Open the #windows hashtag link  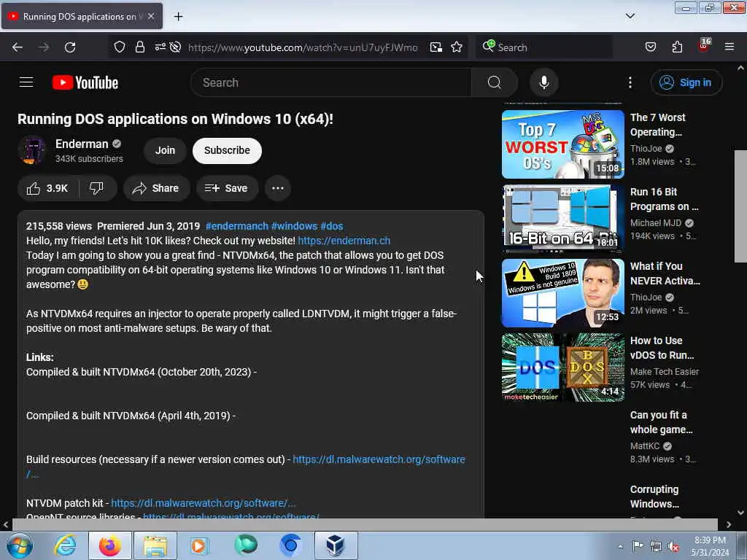[x=294, y=226]
